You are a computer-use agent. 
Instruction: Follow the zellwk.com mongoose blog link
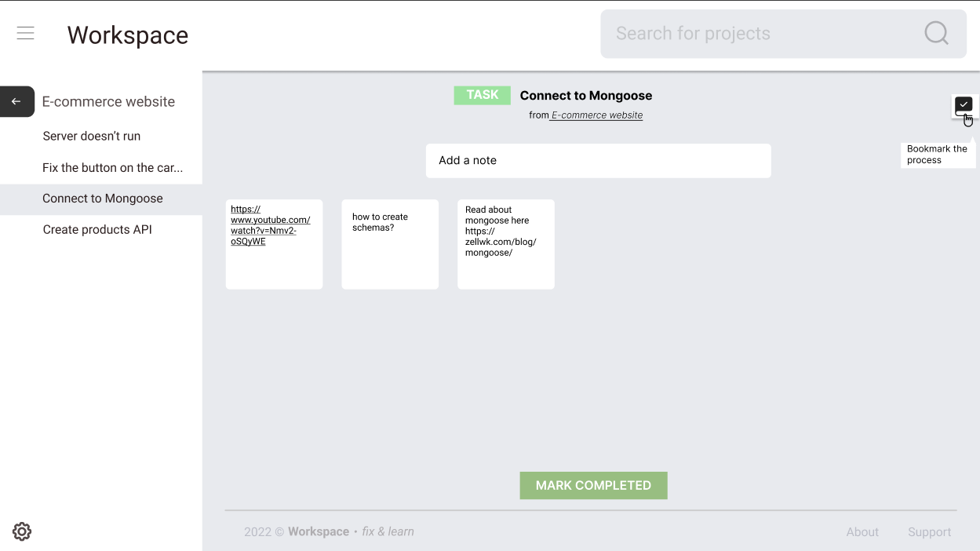tap(502, 242)
